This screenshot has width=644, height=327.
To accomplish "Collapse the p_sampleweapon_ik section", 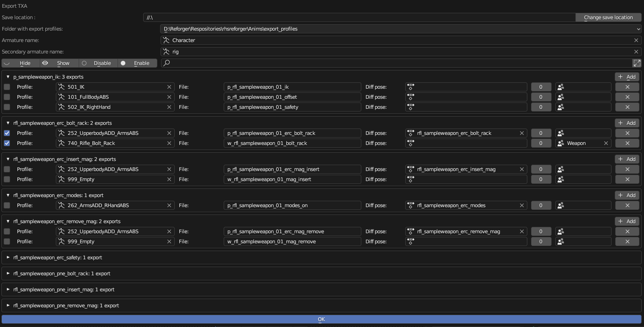I will coord(8,77).
